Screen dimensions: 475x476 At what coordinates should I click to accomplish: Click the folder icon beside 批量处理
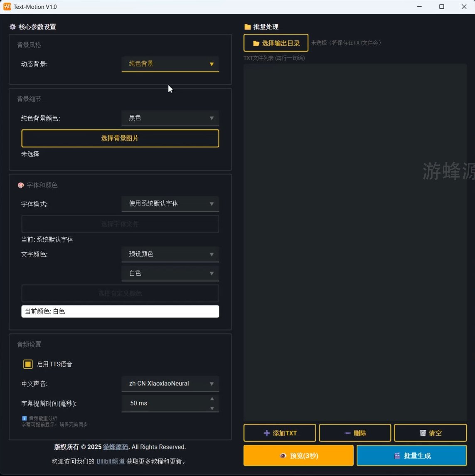pyautogui.click(x=247, y=27)
